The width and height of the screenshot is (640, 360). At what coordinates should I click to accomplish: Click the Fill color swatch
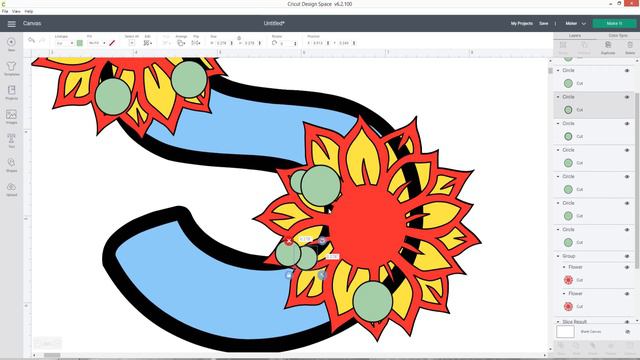click(x=112, y=43)
